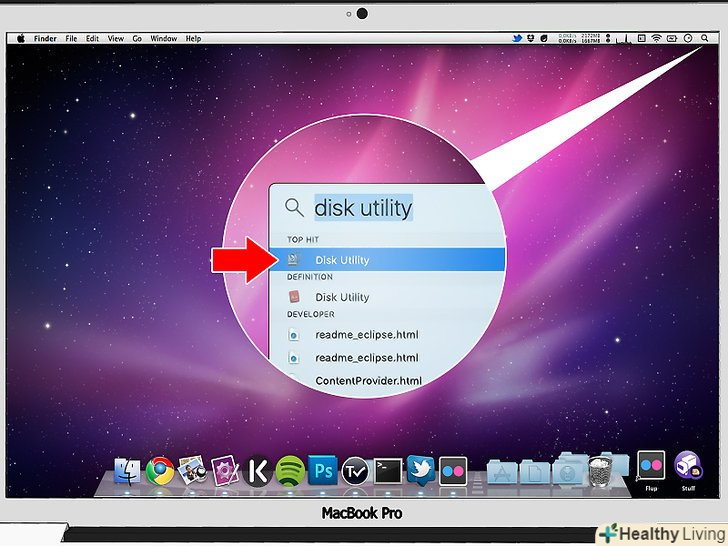Click network speed readout in menu bar

click(567, 39)
